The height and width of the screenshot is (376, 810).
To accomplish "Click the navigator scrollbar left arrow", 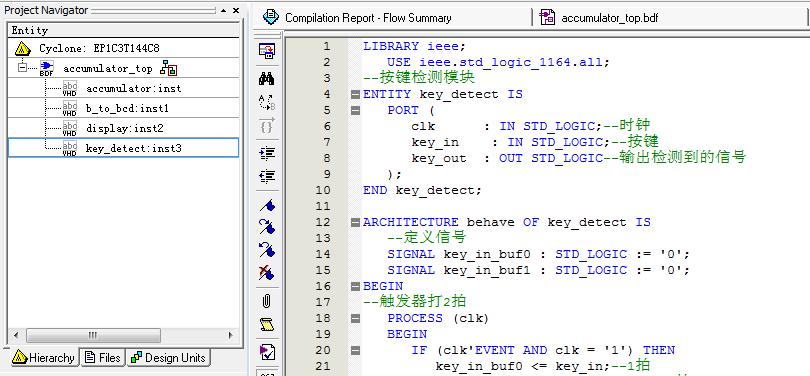I will point(16,335).
